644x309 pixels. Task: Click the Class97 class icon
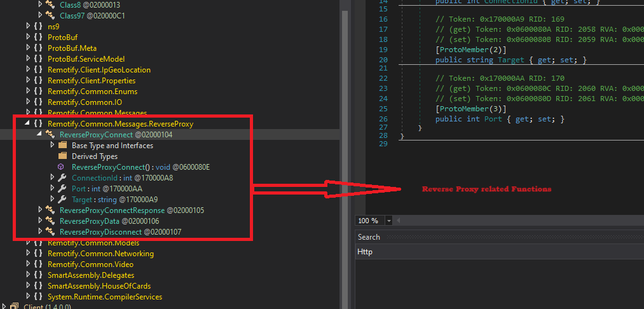coord(50,16)
